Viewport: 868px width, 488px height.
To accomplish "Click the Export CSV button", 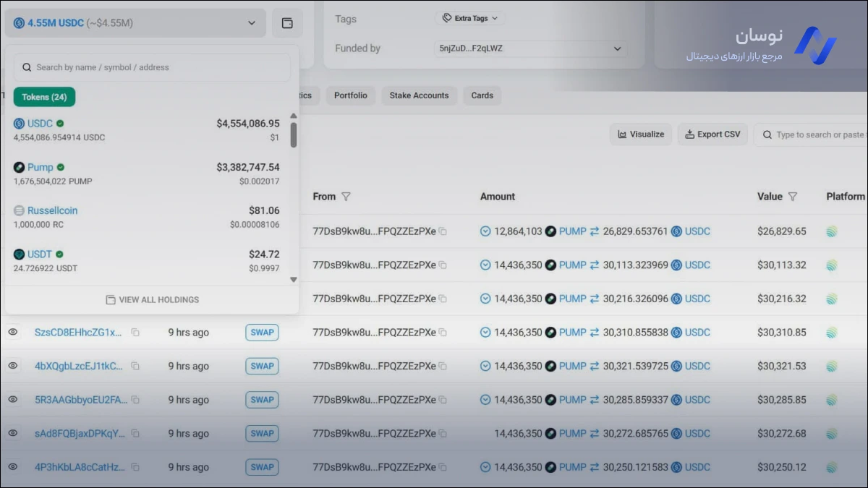I will (x=712, y=134).
